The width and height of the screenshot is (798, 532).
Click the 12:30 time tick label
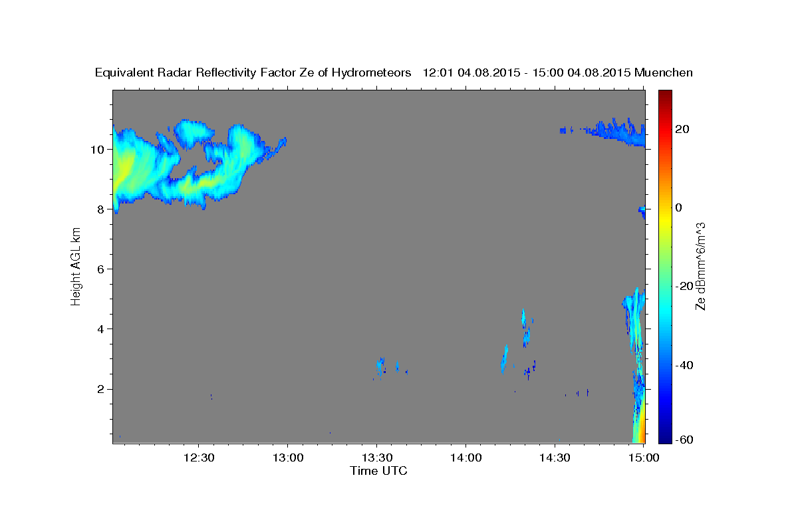point(198,458)
